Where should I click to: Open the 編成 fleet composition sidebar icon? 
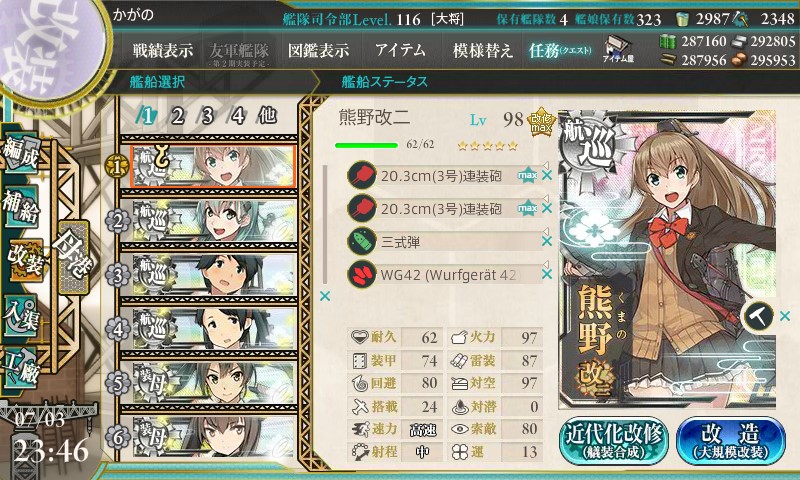tap(21, 152)
